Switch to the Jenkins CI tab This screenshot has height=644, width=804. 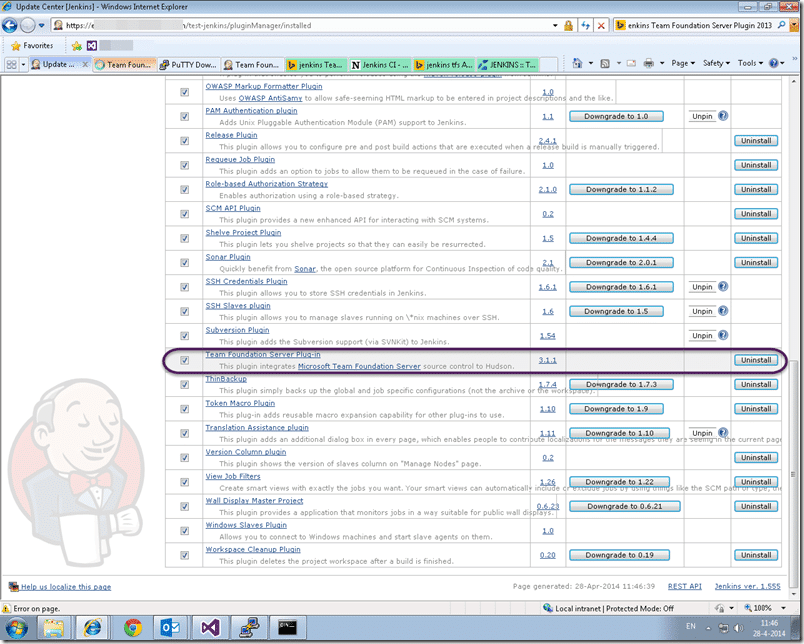(380, 65)
